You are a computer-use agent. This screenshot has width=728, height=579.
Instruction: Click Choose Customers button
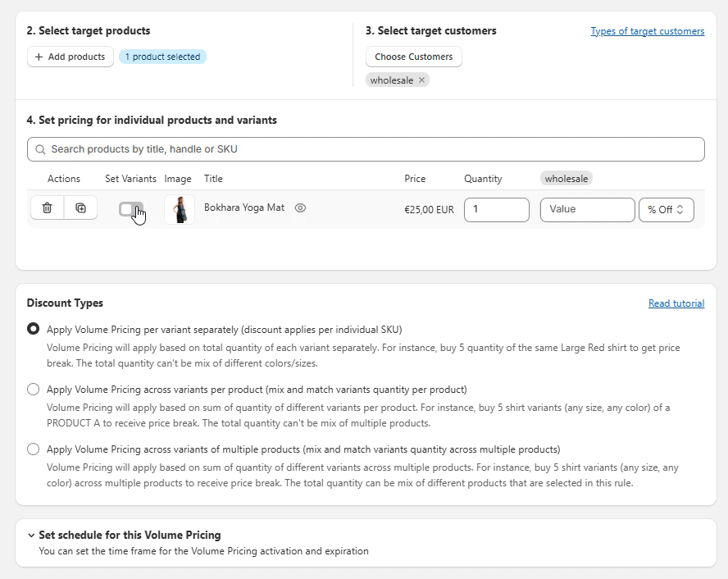tap(414, 57)
